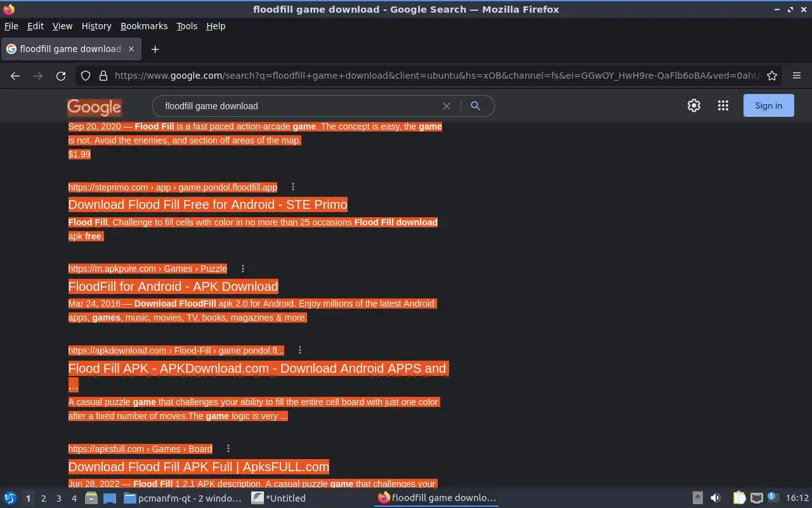Viewport: 812px width, 508px height.
Task: Click the steprimo.com breadcrumb URL
Action: [x=173, y=187]
